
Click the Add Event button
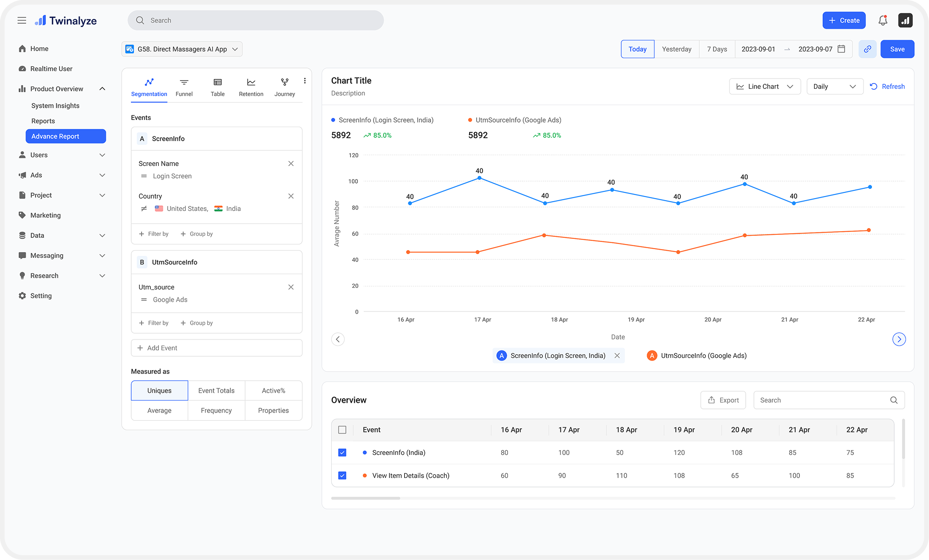pos(216,348)
